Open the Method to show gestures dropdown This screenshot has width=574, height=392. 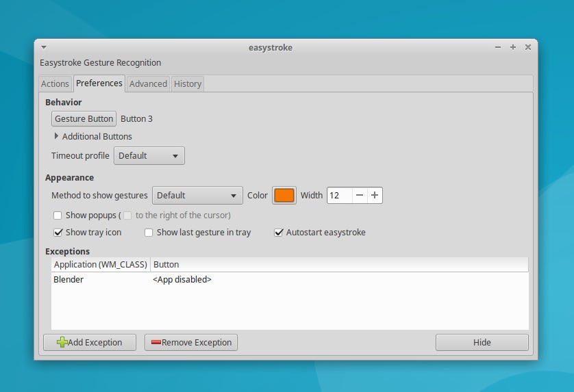tap(197, 195)
